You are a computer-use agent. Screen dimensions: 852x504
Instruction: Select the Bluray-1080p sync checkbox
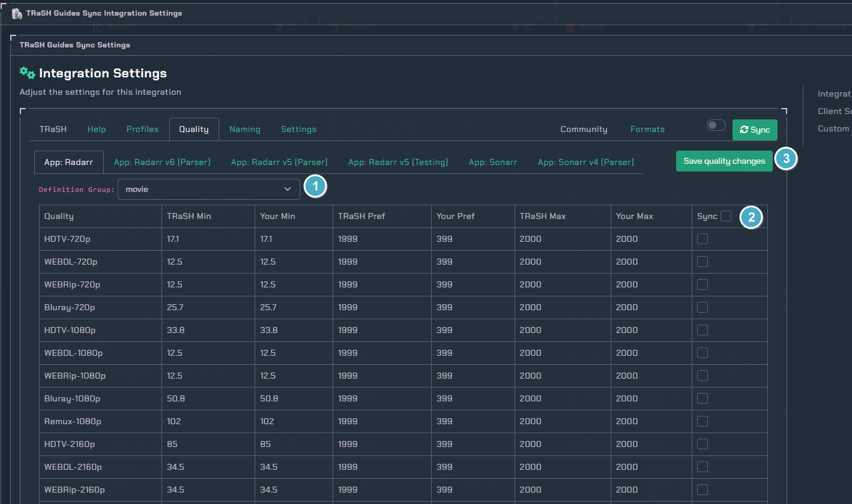(702, 398)
